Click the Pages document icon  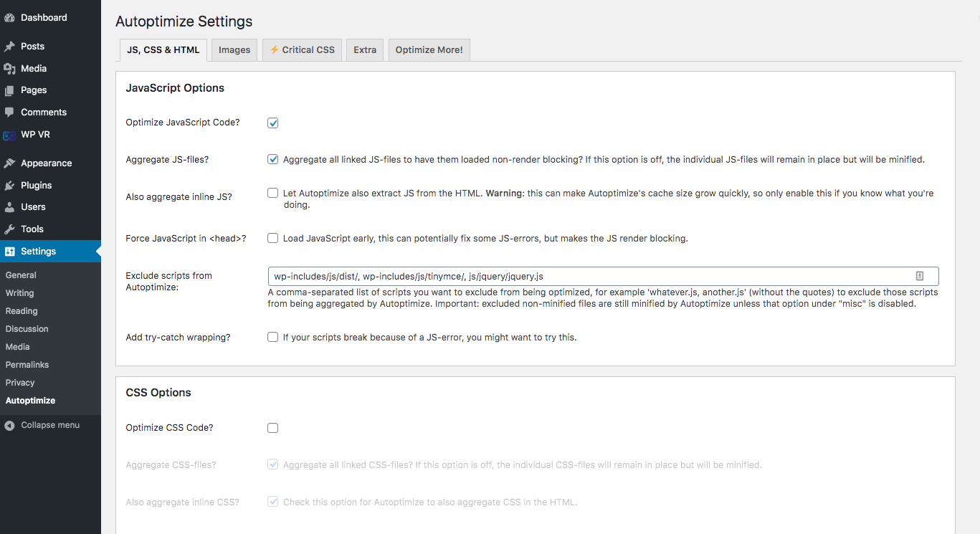pos(9,90)
